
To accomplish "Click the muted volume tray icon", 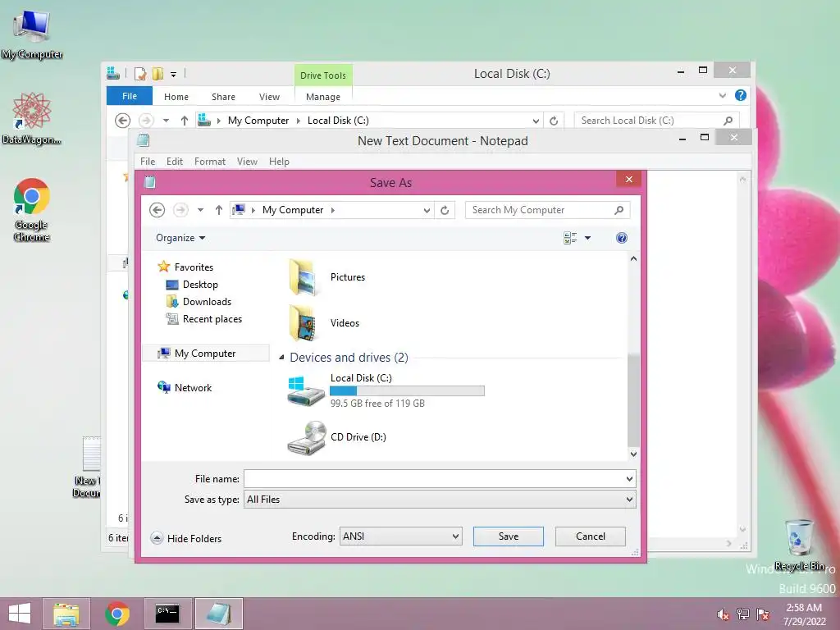I will [x=723, y=614].
